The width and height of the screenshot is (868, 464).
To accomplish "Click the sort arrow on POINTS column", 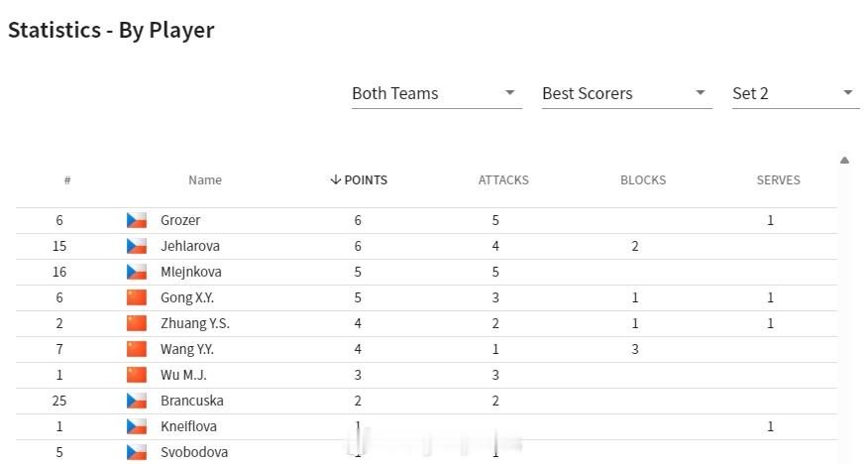I will (x=335, y=180).
